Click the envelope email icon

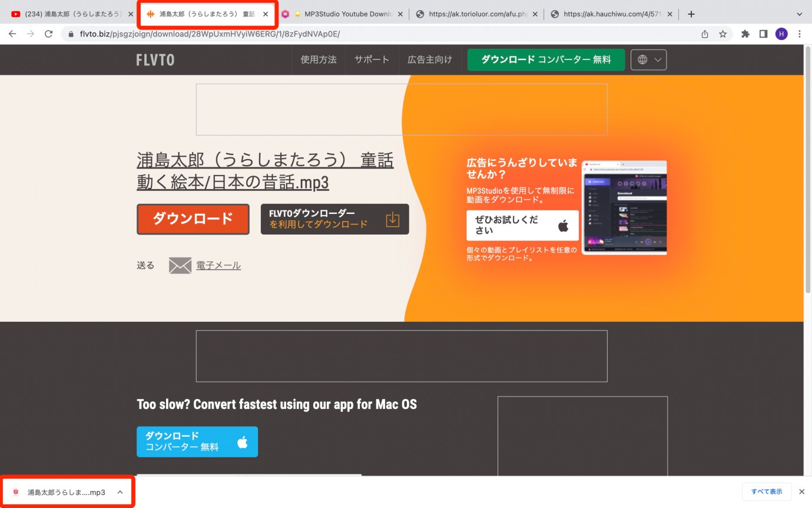[180, 266]
